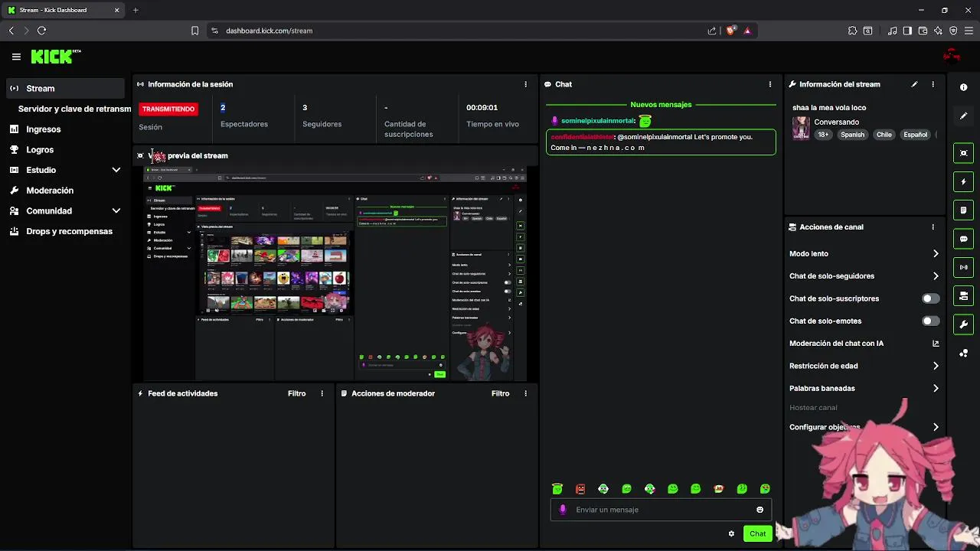
Task: Open the Chat panel options menu
Action: pyautogui.click(x=770, y=84)
